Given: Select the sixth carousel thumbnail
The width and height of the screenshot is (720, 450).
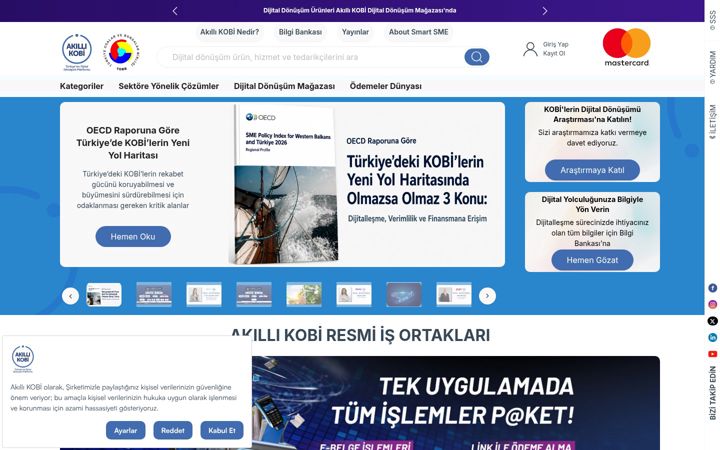Looking at the screenshot, I should pos(354,294).
